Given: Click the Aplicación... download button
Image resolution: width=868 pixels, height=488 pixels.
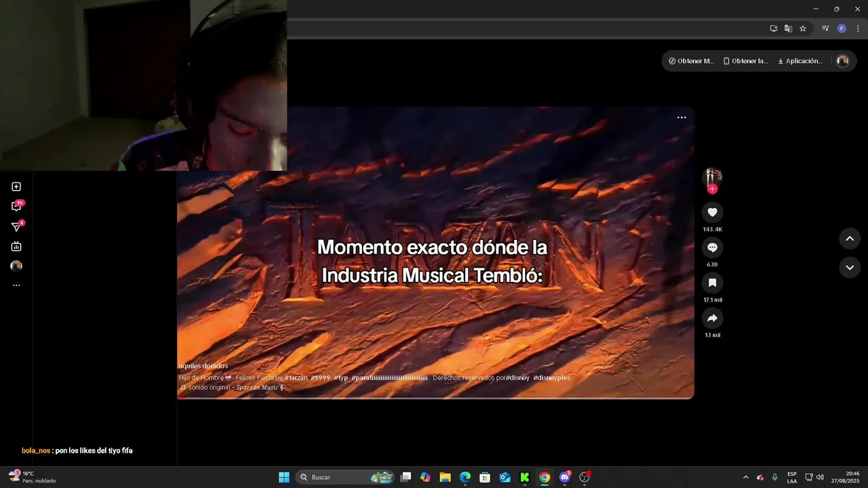Looking at the screenshot, I should (800, 61).
